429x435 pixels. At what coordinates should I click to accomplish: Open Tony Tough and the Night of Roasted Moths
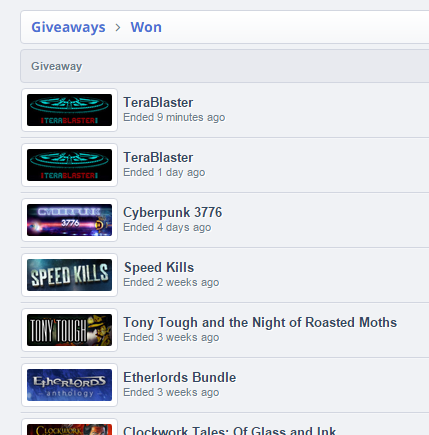pyautogui.click(x=260, y=322)
